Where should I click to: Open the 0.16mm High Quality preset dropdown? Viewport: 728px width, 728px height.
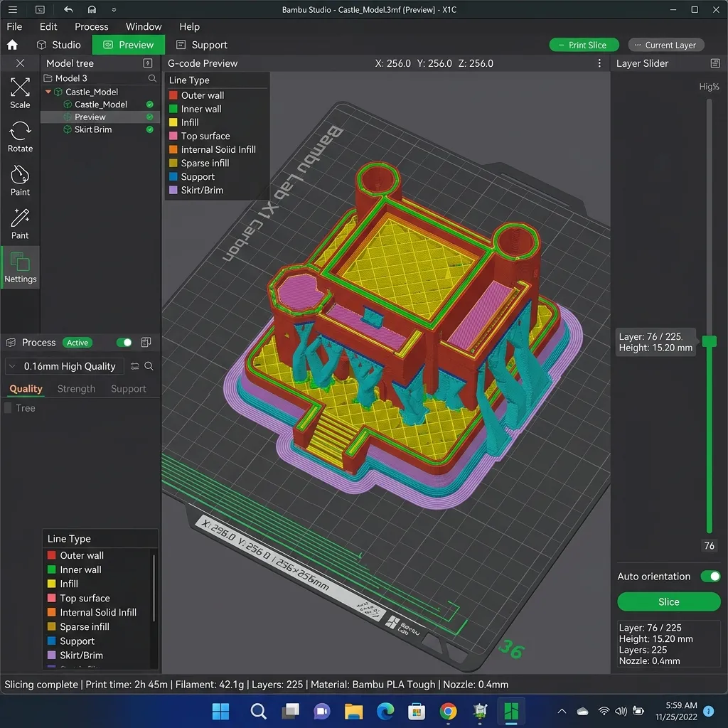(65, 366)
